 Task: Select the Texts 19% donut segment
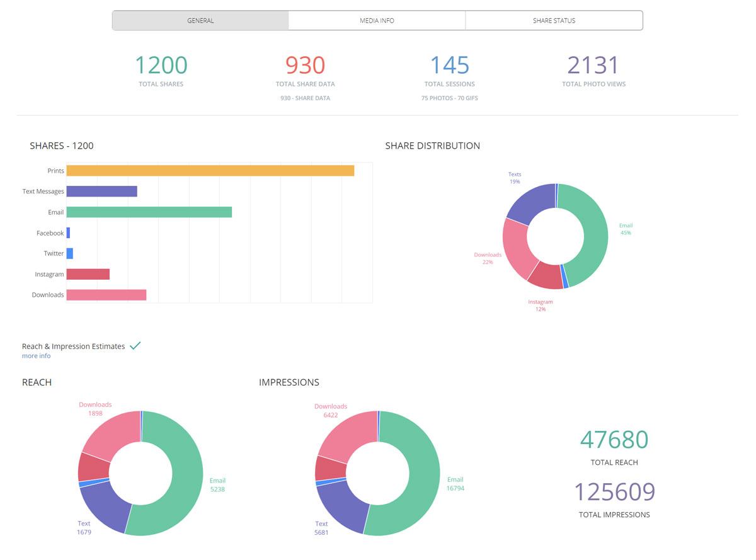pos(529,202)
